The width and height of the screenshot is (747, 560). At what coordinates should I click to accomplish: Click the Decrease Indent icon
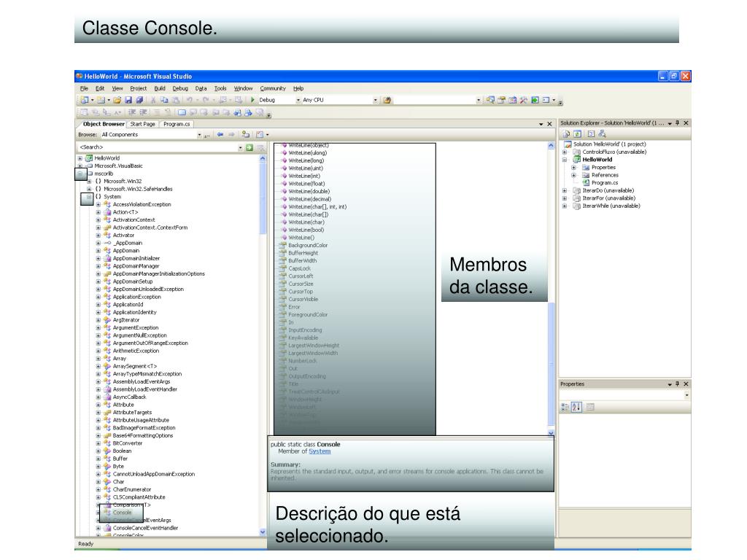[x=131, y=112]
